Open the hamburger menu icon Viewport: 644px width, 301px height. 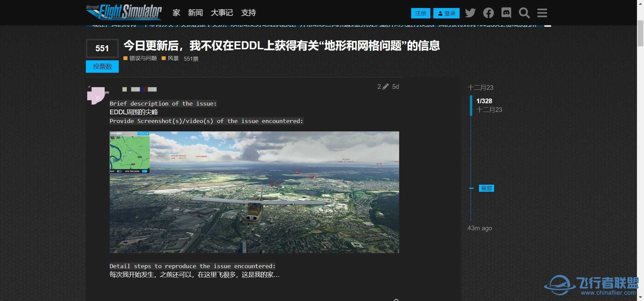tap(542, 13)
